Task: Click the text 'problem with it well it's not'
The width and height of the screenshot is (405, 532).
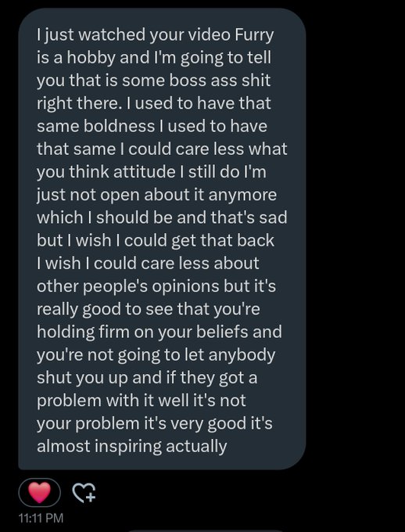Action: pyautogui.click(x=141, y=401)
